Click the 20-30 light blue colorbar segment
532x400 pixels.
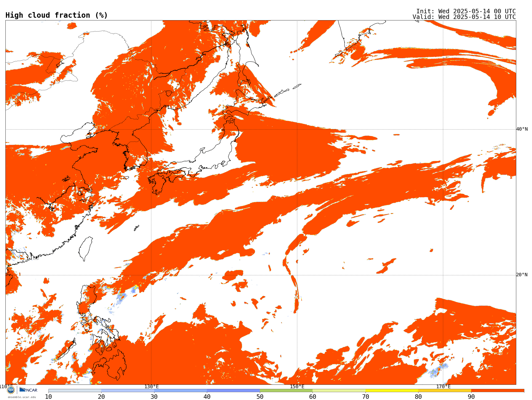coord(128,391)
